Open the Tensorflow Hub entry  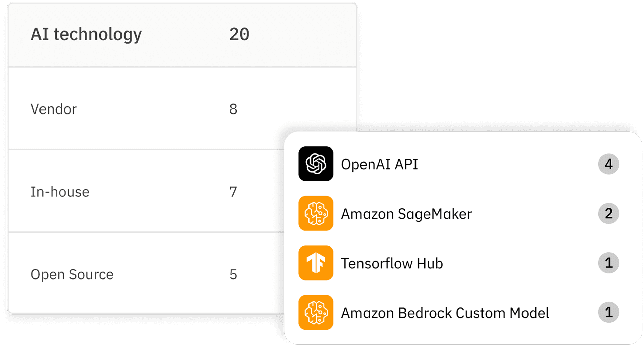pyautogui.click(x=392, y=264)
